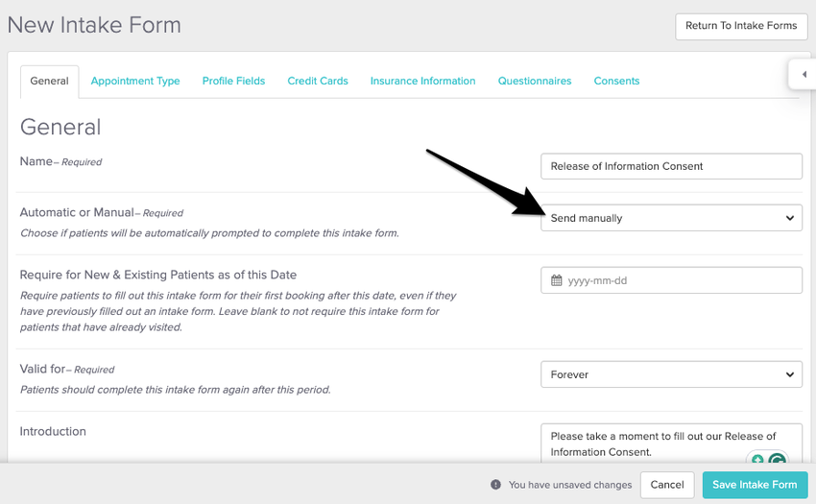Switch to the Appointment Type tab
The image size is (816, 504).
(135, 81)
